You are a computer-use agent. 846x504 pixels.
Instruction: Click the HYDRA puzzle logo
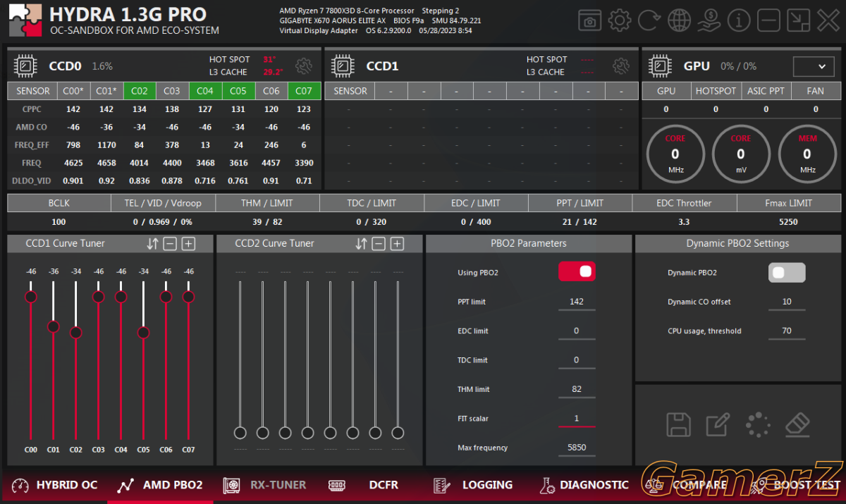25,20
